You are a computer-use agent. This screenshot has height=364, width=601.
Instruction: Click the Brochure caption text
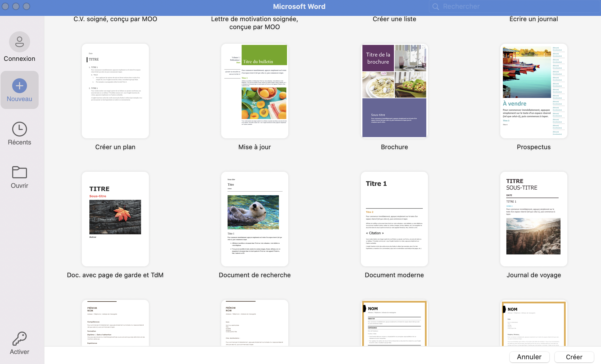coord(394,147)
